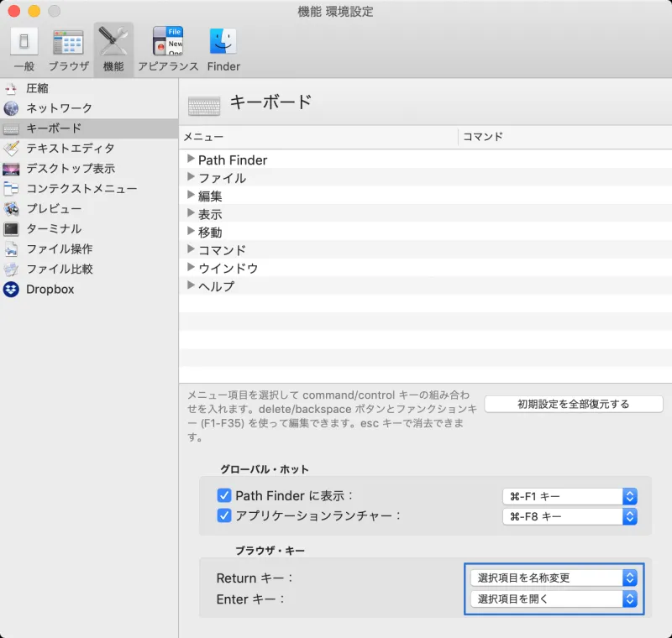Expand the ウインドウ menu row
This screenshot has height=638, width=672.
192,267
